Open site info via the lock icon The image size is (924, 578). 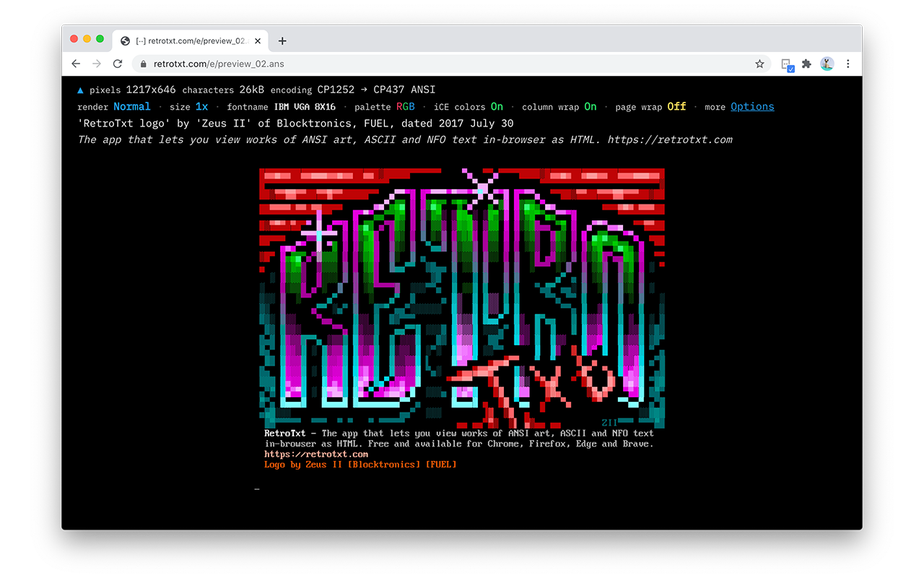pos(143,64)
